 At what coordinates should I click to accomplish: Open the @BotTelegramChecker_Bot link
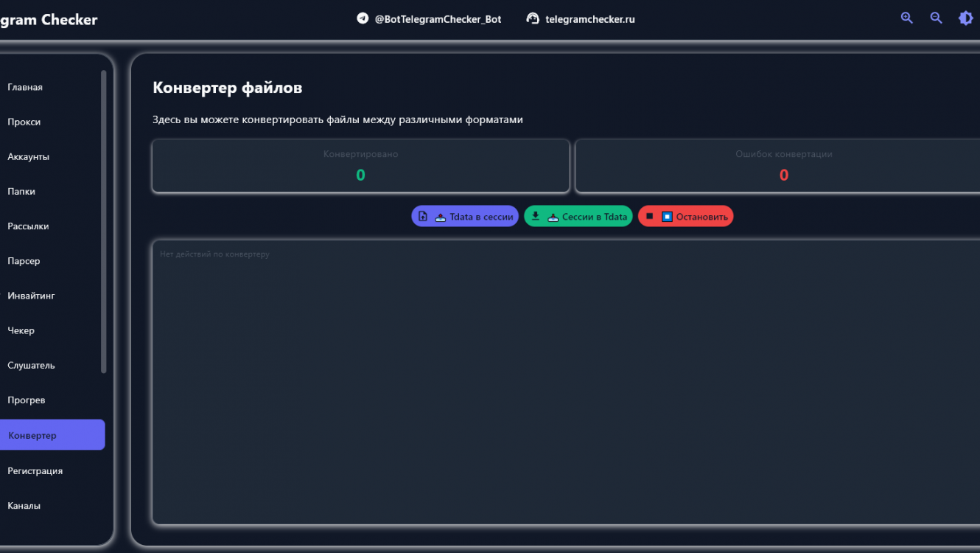438,19
